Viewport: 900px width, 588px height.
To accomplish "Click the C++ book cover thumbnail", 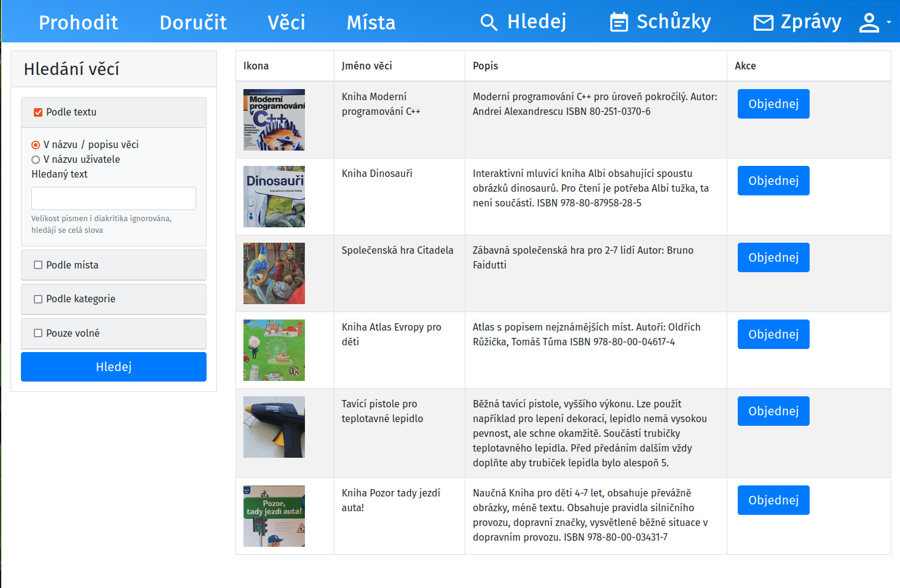I will tap(274, 120).
